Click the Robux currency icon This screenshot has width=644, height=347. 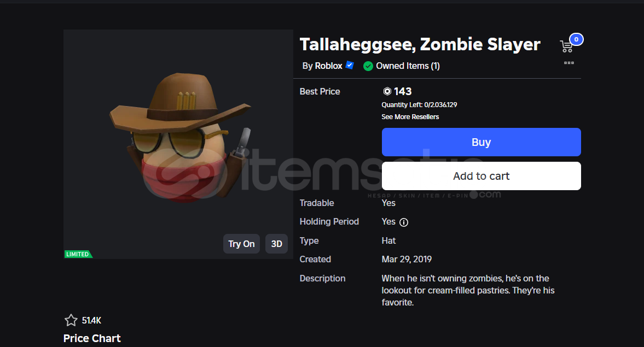[387, 91]
